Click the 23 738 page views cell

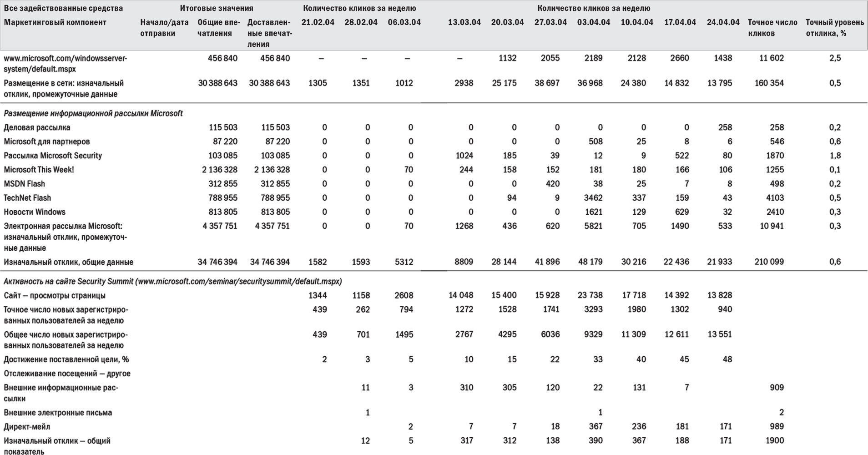point(590,295)
